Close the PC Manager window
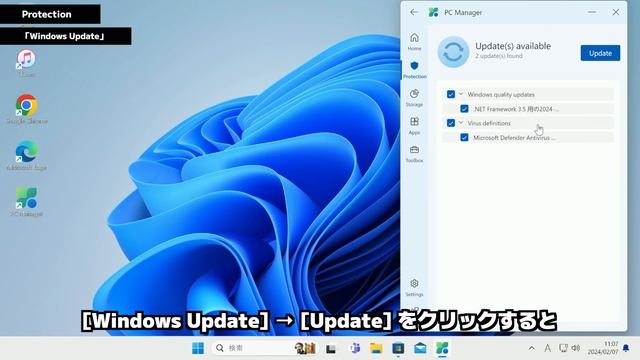This screenshot has height=360, width=640. [616, 12]
